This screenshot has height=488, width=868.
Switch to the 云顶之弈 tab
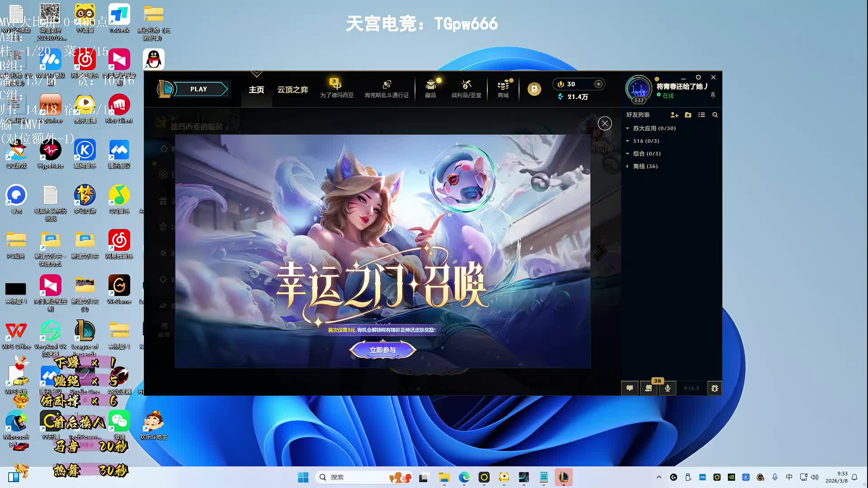click(x=292, y=89)
